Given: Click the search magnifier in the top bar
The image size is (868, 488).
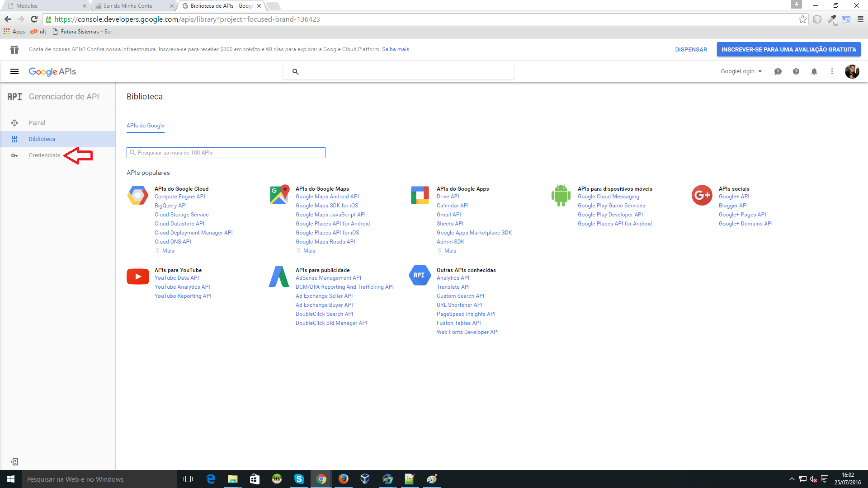Looking at the screenshot, I should 295,71.
